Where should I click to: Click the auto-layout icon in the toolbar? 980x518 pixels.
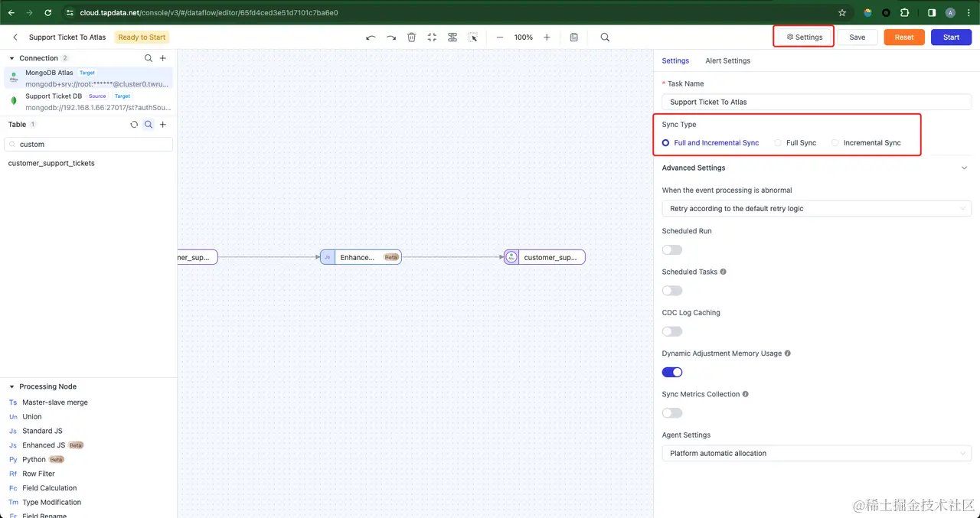452,37
